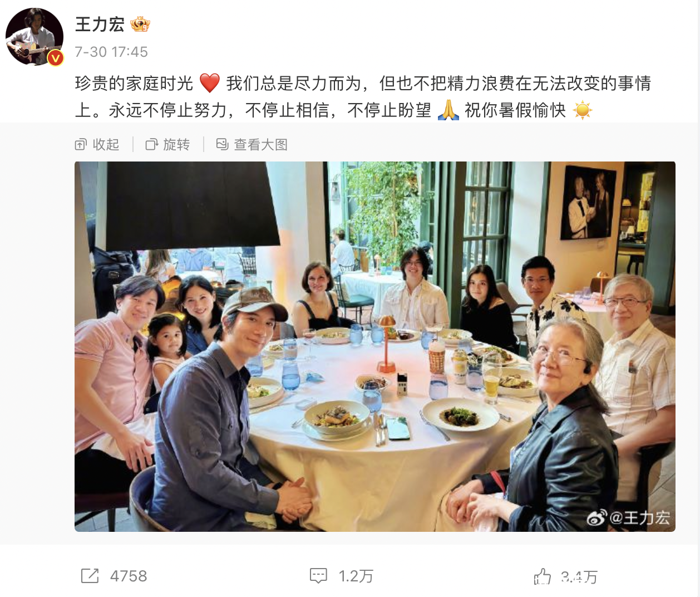Open comments via speech bubble icon

coord(318,576)
